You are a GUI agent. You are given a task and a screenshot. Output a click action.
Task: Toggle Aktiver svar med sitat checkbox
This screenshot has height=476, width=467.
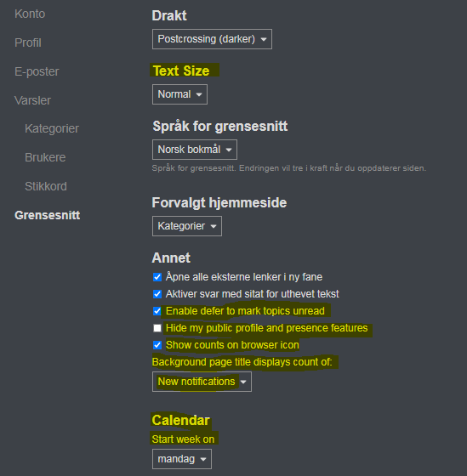[157, 294]
